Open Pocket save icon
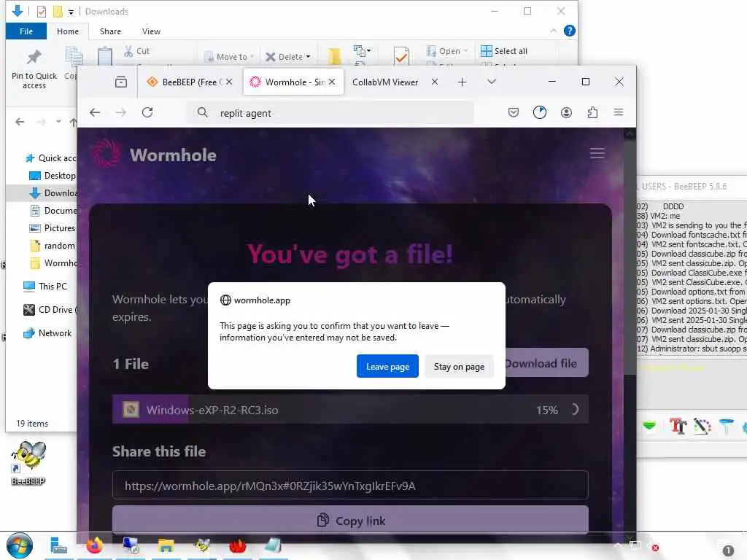The height and width of the screenshot is (560, 747). pyautogui.click(x=513, y=112)
